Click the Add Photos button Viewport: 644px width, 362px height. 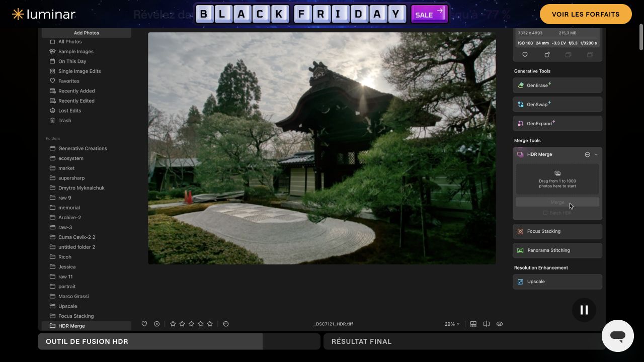coord(87,33)
